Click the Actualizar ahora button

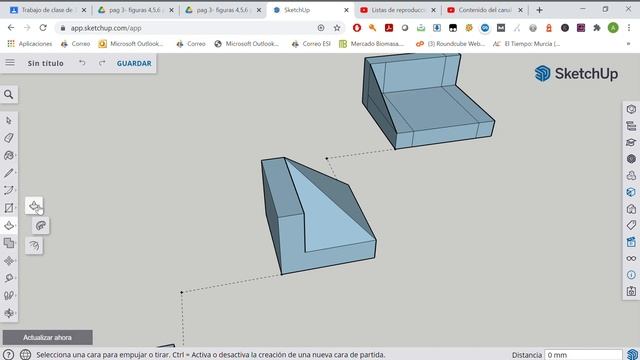tap(47, 338)
